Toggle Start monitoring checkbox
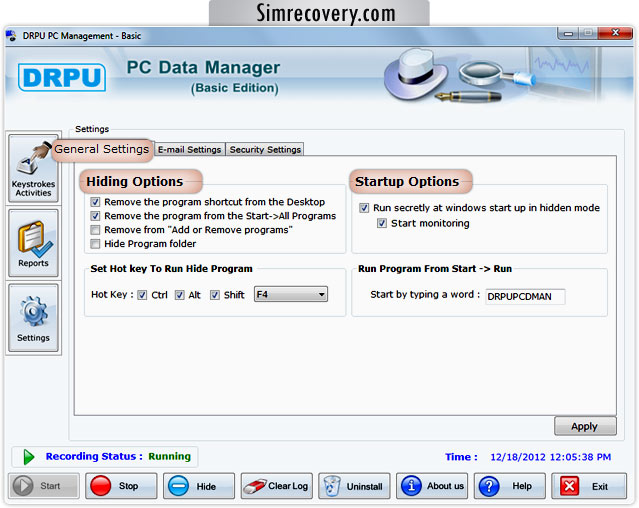This screenshot has height=508, width=639. point(382,223)
